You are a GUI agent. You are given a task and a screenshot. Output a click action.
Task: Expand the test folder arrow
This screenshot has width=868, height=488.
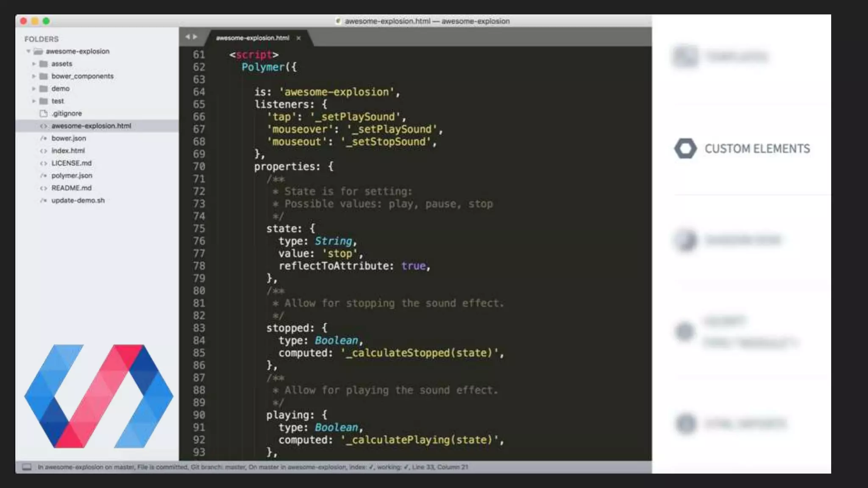(x=34, y=101)
